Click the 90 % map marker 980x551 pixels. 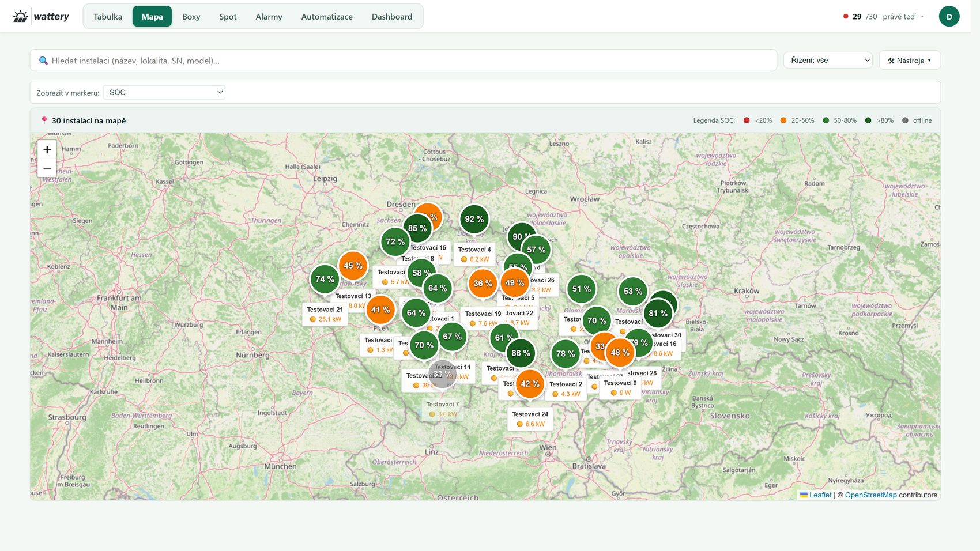click(521, 236)
